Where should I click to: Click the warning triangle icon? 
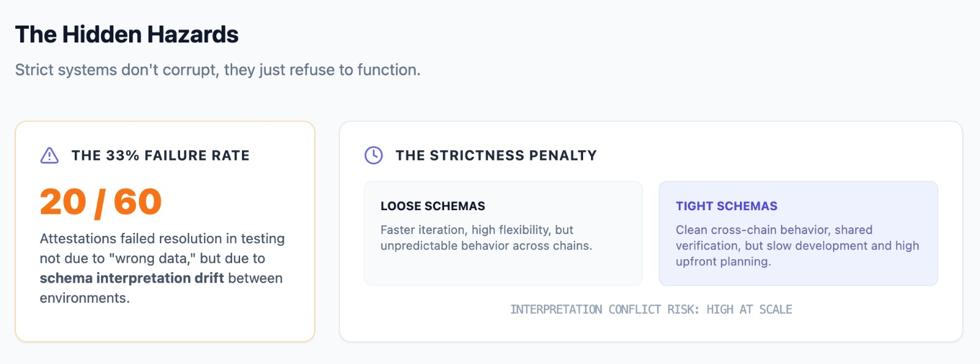coord(50,156)
